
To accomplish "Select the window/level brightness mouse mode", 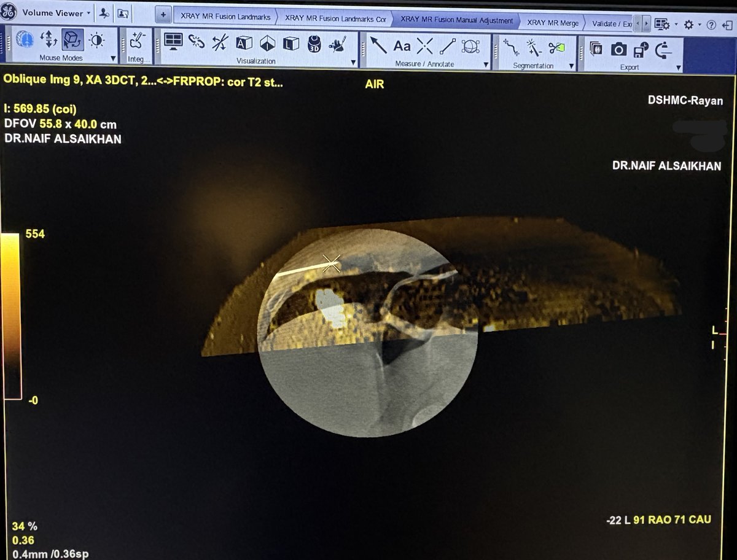I will click(96, 41).
